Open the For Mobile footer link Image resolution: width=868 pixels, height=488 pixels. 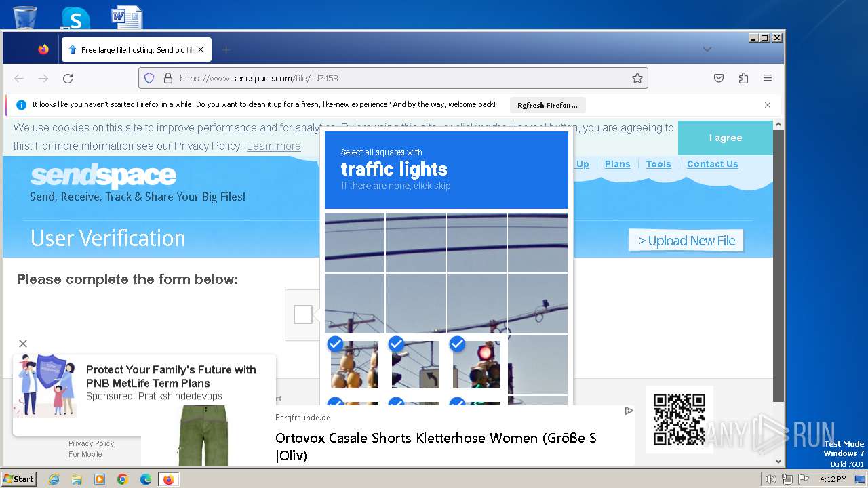click(x=85, y=454)
